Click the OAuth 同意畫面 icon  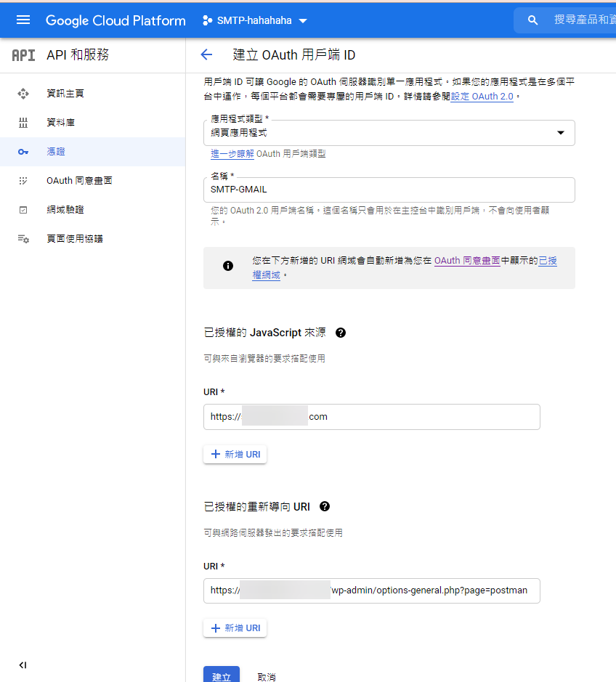tap(23, 181)
